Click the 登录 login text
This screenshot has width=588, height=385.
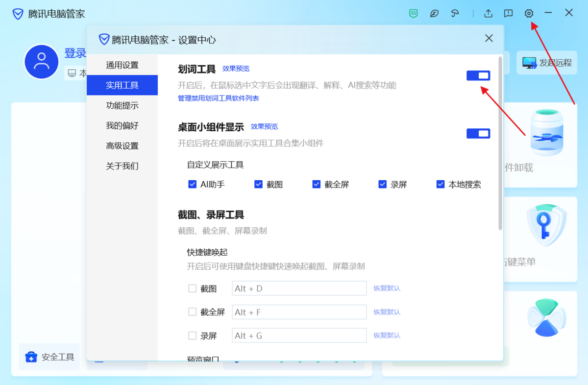75,53
